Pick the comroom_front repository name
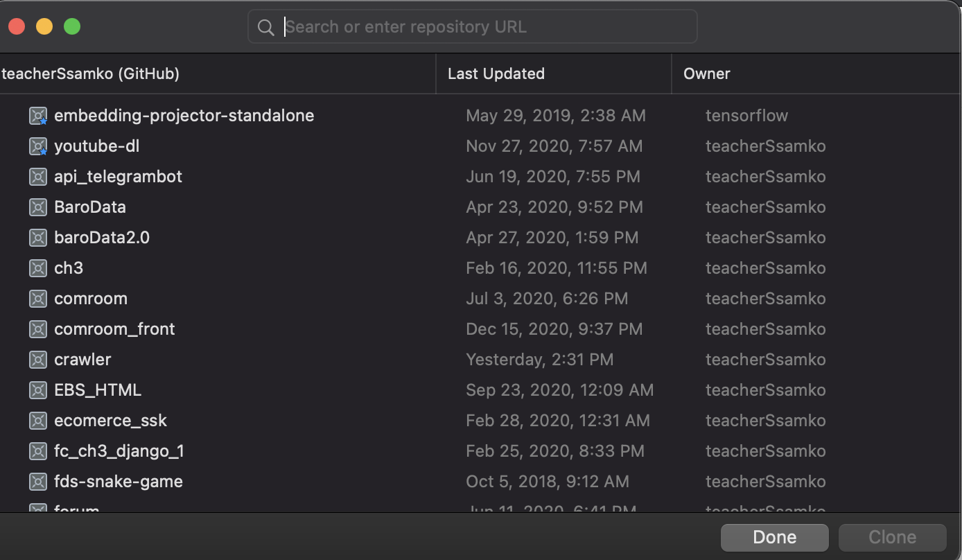 point(115,329)
